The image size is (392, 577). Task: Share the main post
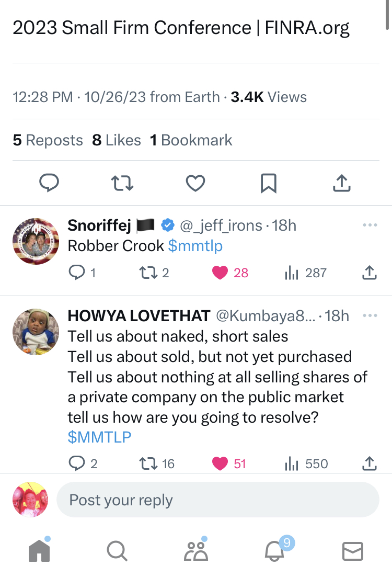coord(341,183)
